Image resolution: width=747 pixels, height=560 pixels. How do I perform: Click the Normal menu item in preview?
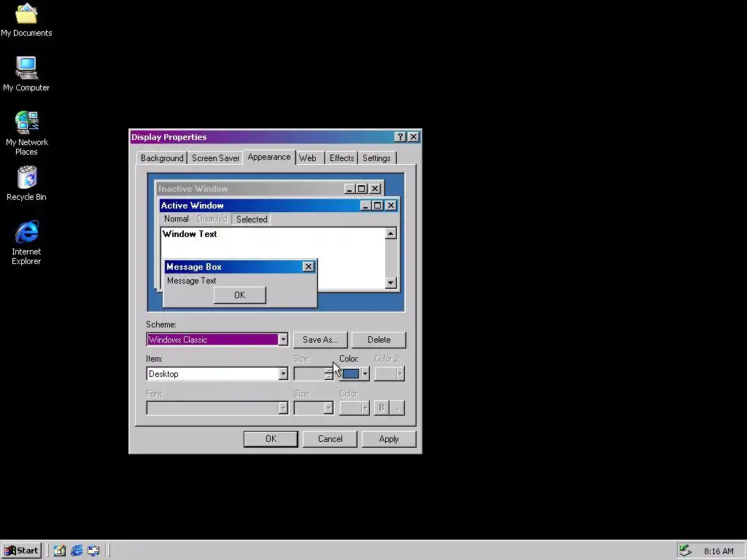[177, 219]
